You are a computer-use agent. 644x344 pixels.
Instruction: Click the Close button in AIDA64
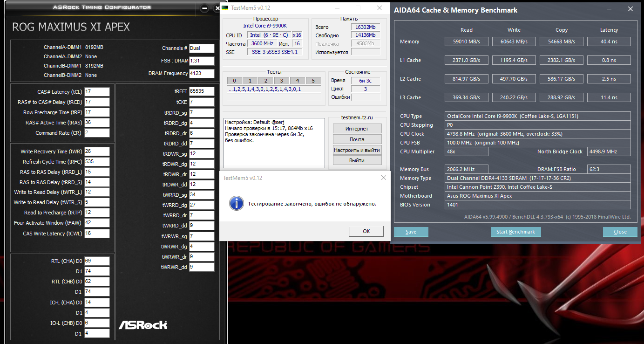coord(620,232)
